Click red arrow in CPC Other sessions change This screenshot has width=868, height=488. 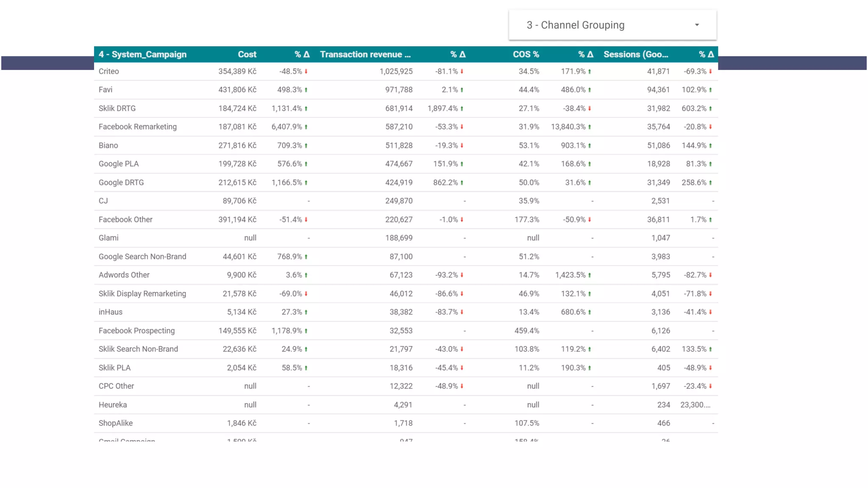click(x=710, y=386)
